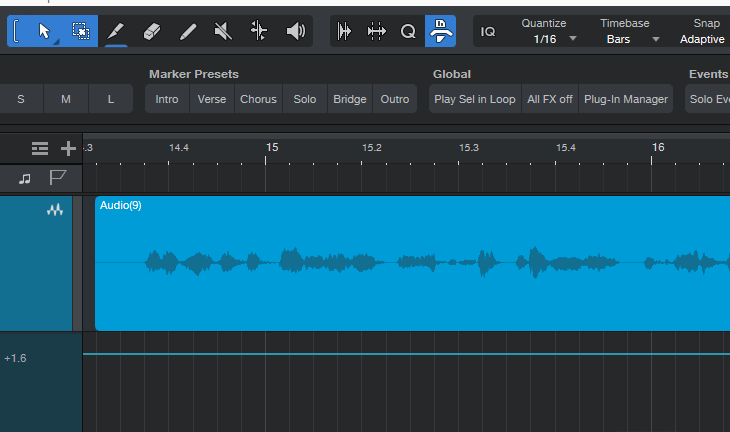This screenshot has height=432, width=730.
Task: Toggle the IQ input quantize button
Action: tap(488, 31)
